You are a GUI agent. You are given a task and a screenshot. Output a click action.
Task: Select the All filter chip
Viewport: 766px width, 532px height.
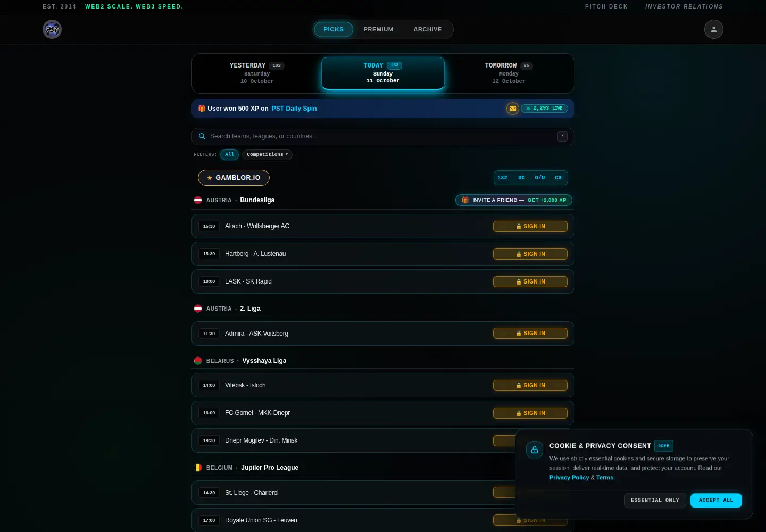coord(229,155)
